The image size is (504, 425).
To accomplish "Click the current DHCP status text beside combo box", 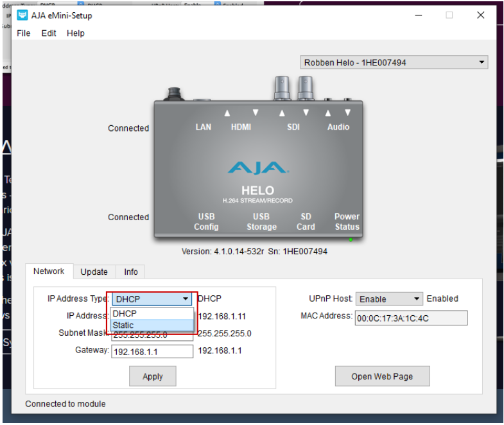I will pos(209,299).
